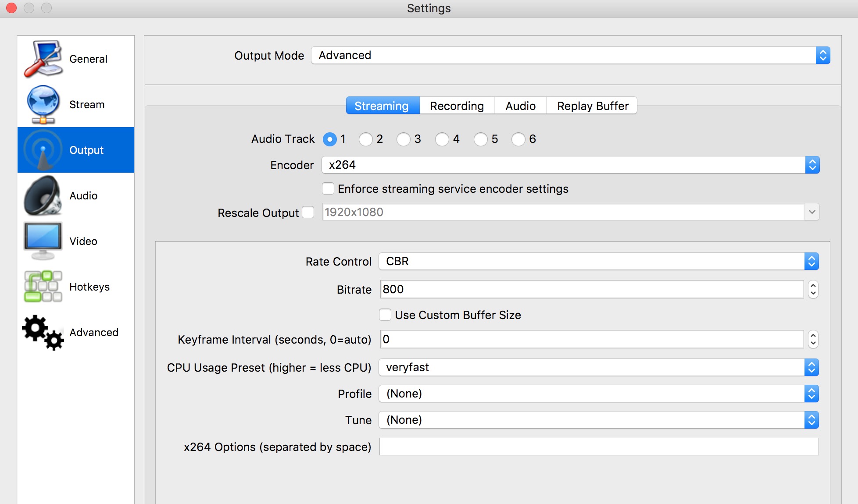Viewport: 858px width, 504px height.
Task: Enable Enforce streaming service encoder settings
Action: (x=328, y=189)
